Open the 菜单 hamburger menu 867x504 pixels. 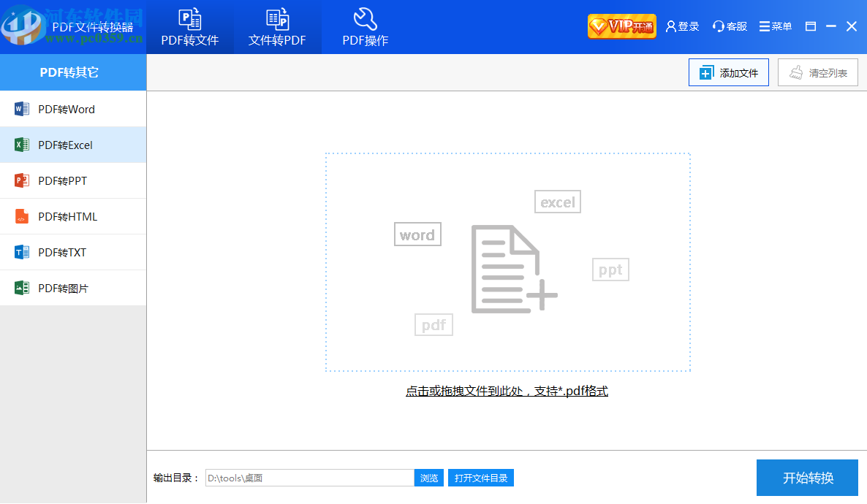click(775, 26)
